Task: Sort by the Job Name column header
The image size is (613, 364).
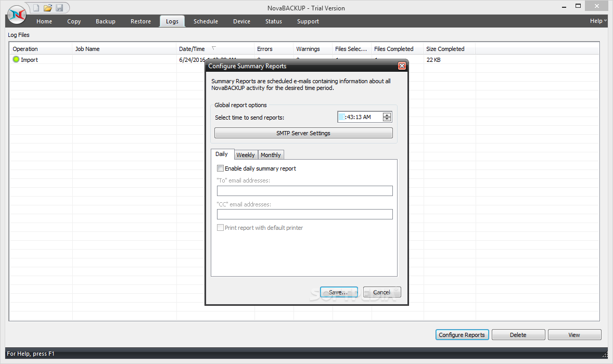Action: pos(124,49)
